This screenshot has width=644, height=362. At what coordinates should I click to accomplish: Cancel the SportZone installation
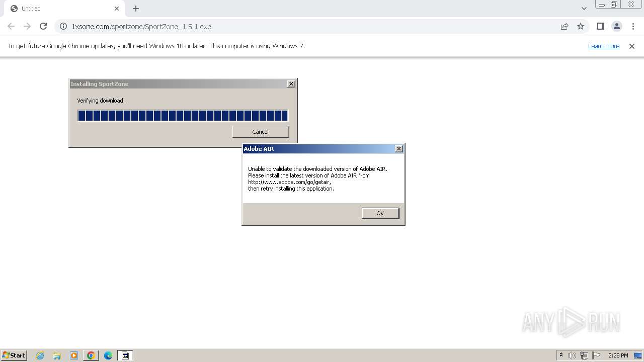click(260, 131)
